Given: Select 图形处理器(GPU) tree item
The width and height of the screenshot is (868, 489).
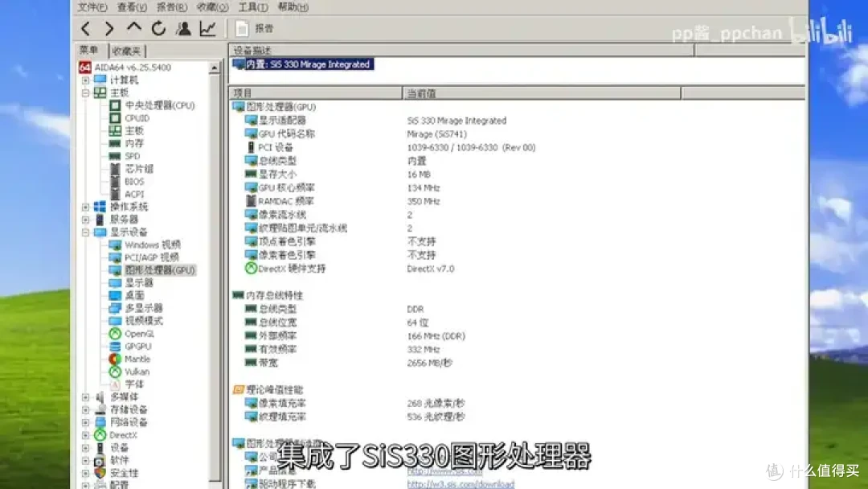Looking at the screenshot, I should 159,270.
